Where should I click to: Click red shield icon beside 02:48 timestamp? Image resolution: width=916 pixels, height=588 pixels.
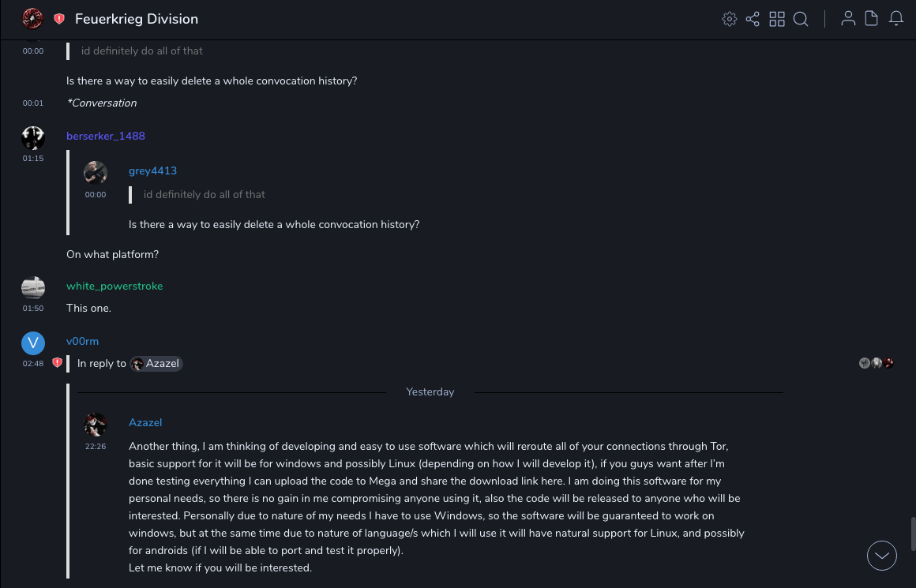tap(57, 363)
